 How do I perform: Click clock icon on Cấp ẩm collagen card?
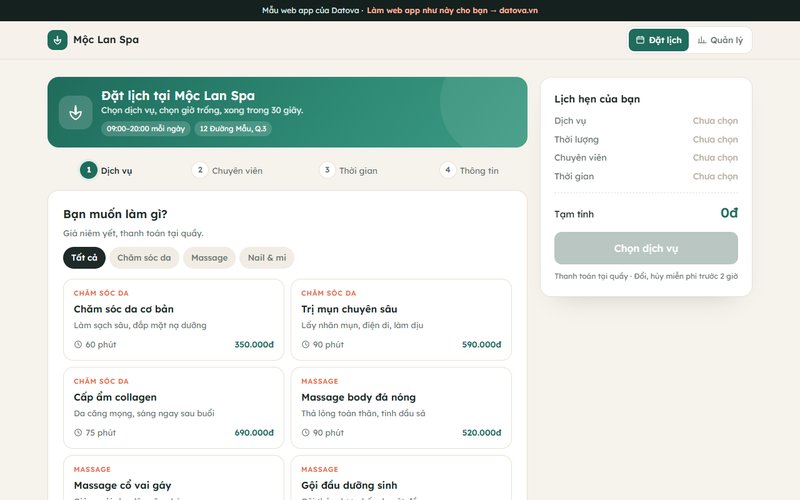tap(78, 433)
